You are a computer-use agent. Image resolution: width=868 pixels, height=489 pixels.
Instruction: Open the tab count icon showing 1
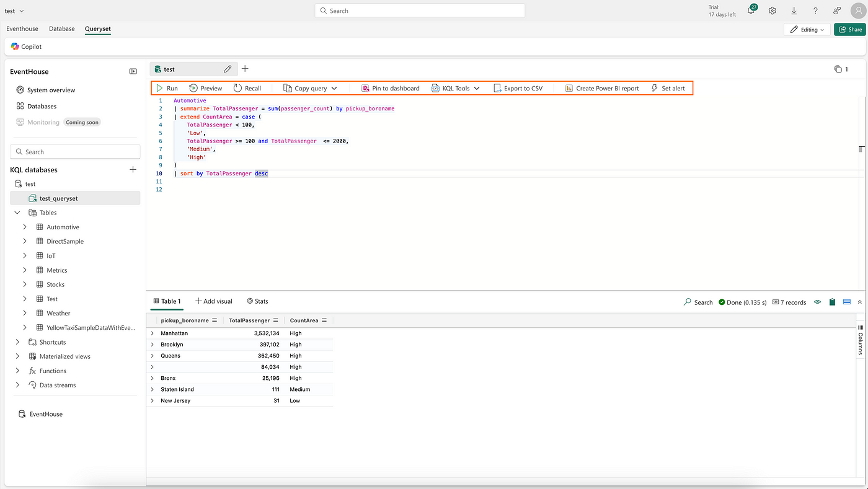841,69
